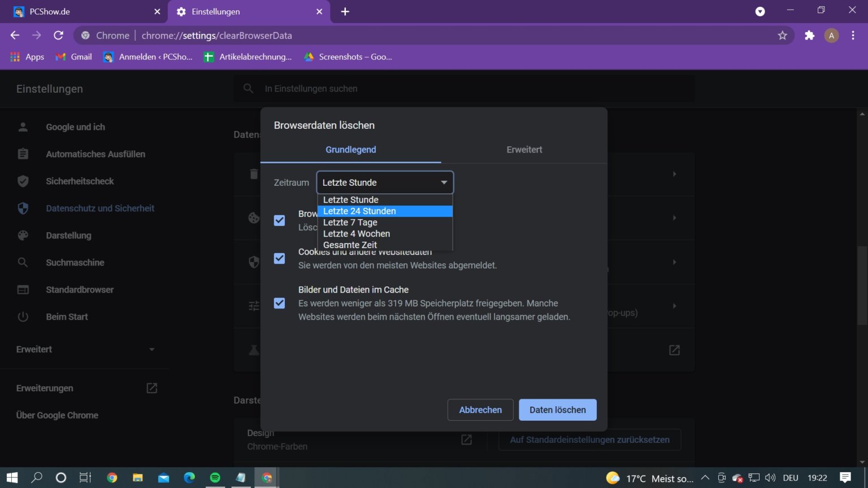Open the Sicherheitscheck section icon

tap(23, 181)
